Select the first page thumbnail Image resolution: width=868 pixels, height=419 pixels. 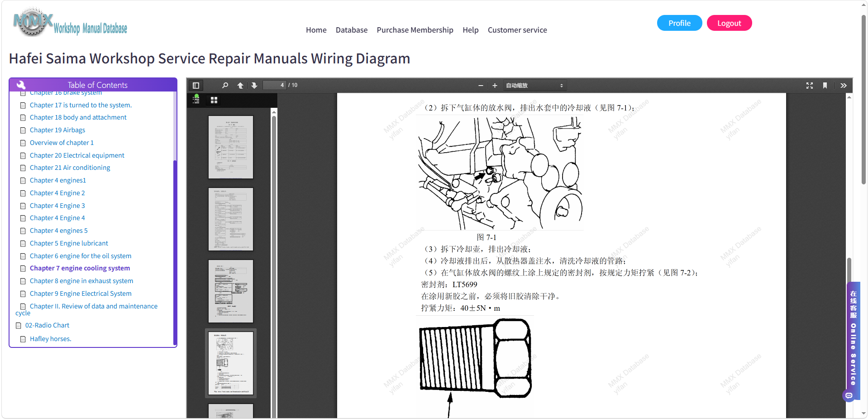click(x=231, y=147)
